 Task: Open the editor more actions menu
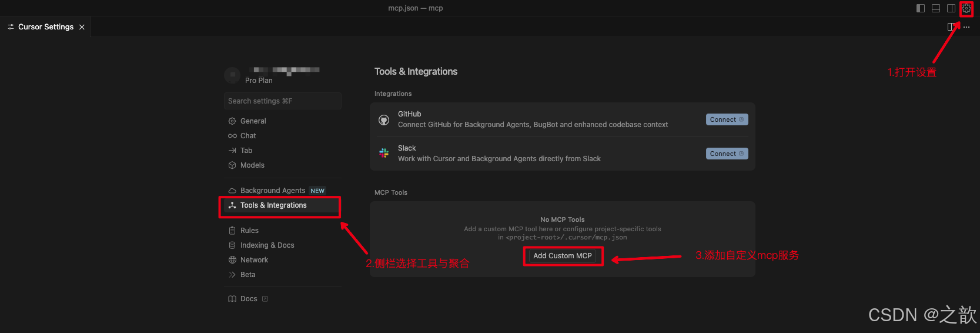point(966,27)
